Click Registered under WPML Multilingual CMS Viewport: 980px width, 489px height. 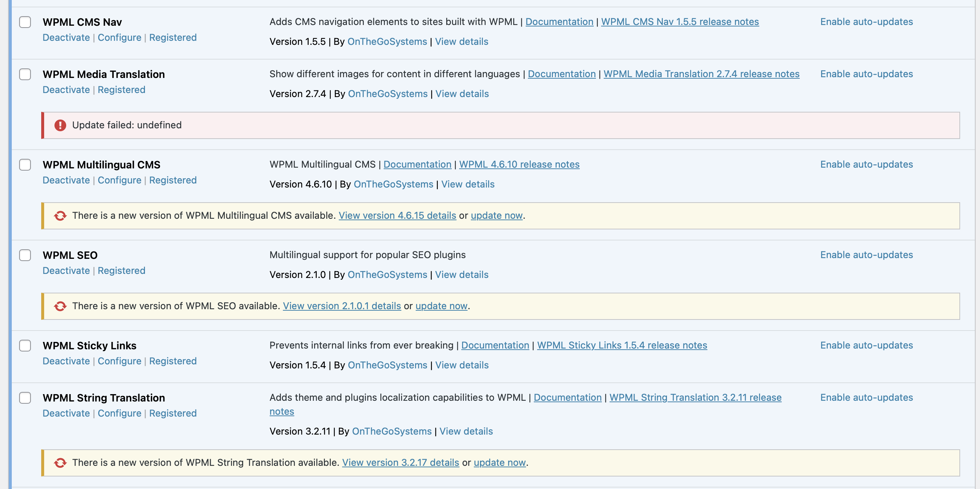pyautogui.click(x=173, y=180)
